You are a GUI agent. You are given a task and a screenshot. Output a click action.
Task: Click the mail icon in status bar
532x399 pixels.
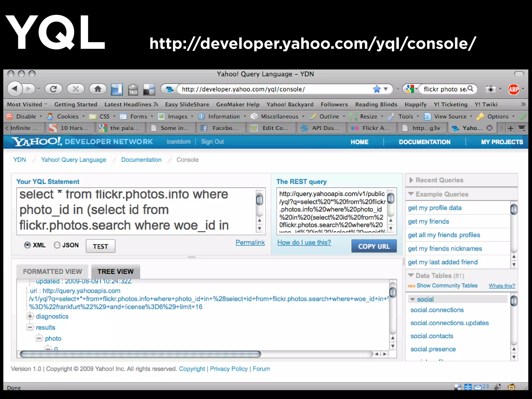(x=478, y=387)
